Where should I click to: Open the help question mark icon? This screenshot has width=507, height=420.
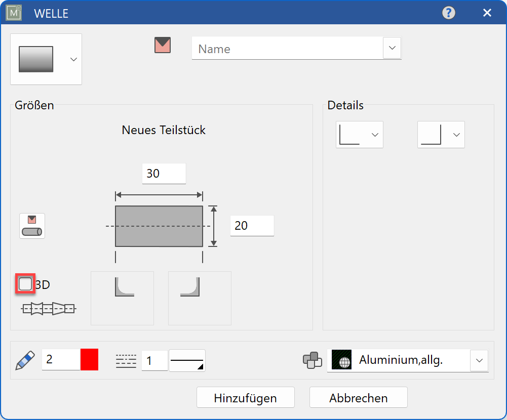448,13
